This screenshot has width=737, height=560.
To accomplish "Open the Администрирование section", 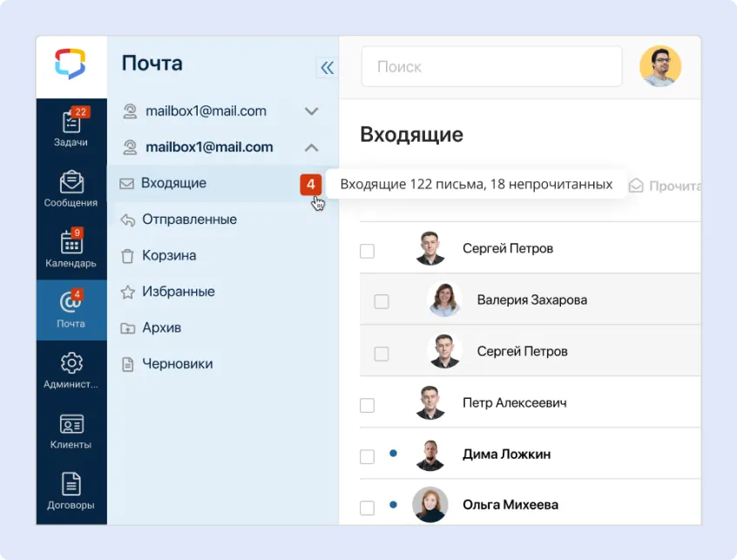I will pyautogui.click(x=71, y=369).
